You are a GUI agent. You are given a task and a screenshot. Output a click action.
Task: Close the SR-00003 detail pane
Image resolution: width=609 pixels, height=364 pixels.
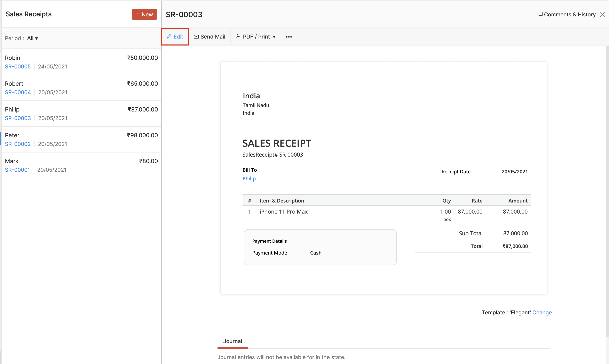602,15
